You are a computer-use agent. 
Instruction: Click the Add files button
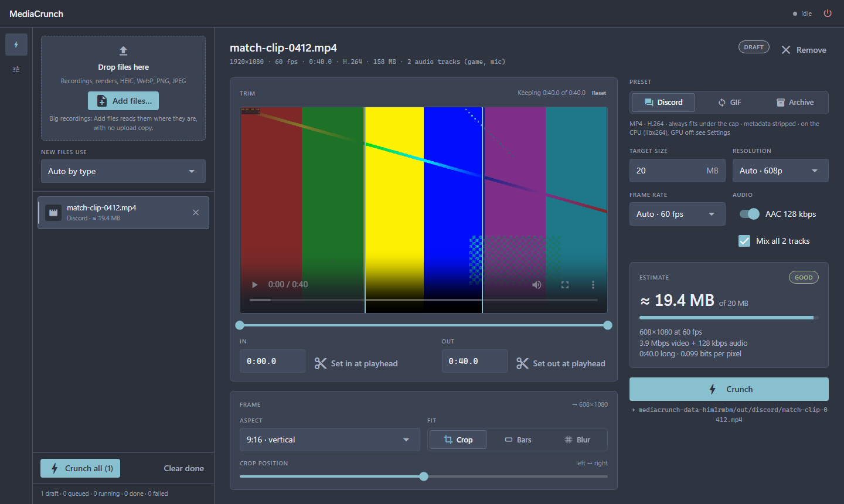click(x=123, y=101)
